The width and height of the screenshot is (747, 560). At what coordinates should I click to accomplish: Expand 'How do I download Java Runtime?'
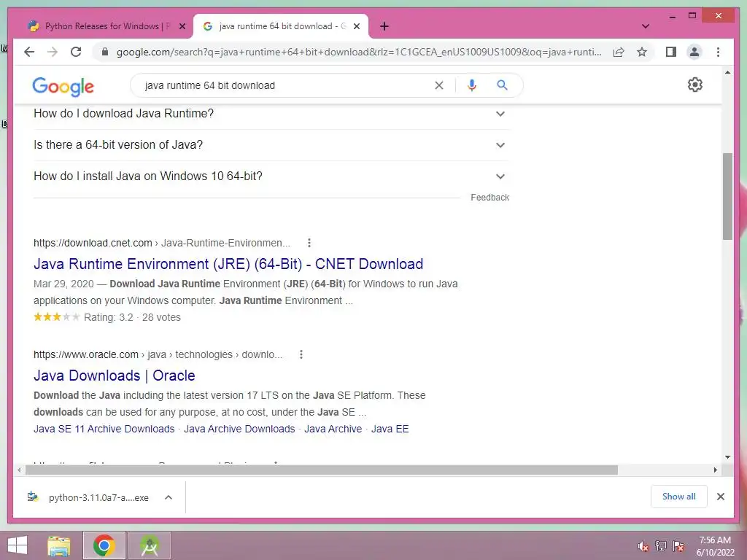(271, 113)
